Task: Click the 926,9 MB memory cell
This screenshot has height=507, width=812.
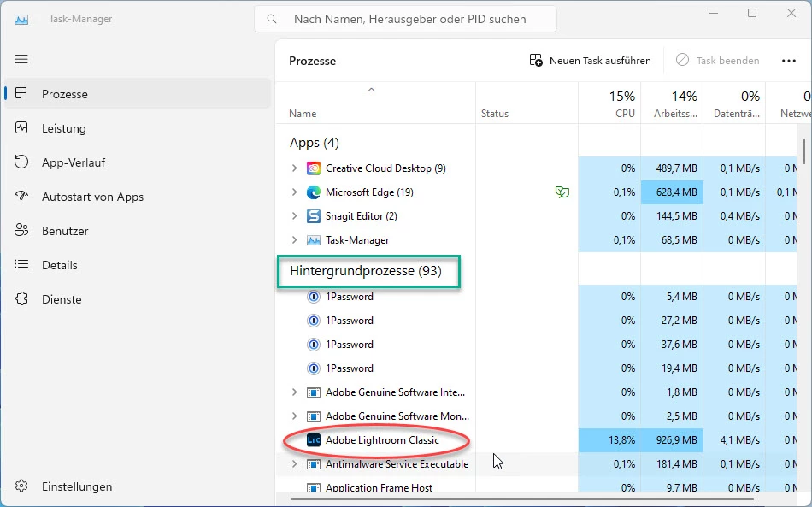Action: 672,439
